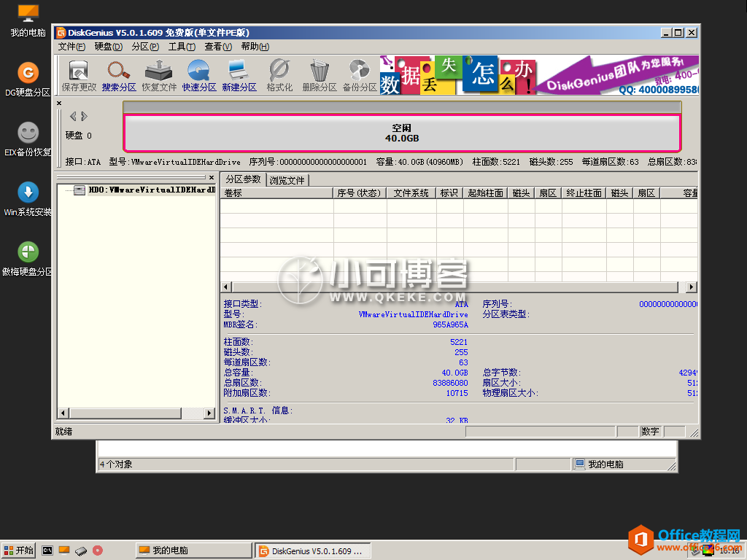Image resolution: width=747 pixels, height=560 pixels.
Task: Open the 工具(T) menu
Action: 182,47
